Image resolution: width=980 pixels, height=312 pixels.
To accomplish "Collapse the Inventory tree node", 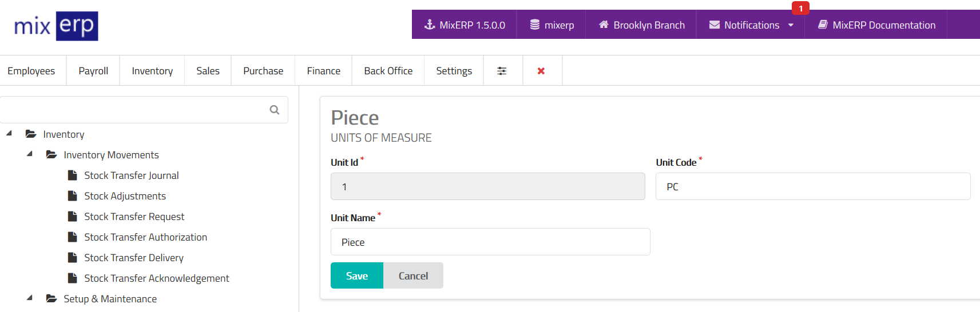I will [x=9, y=133].
